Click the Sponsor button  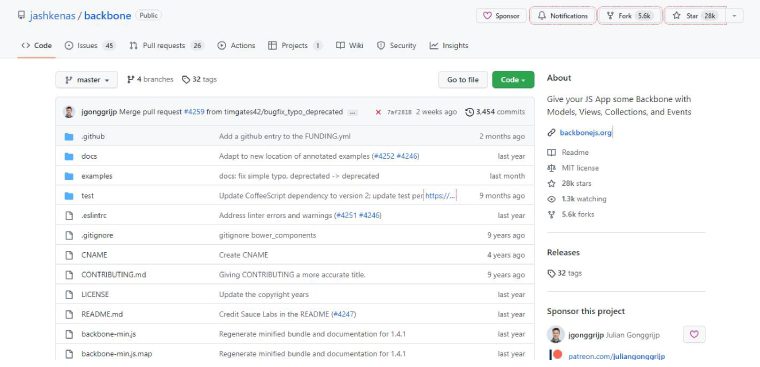501,16
